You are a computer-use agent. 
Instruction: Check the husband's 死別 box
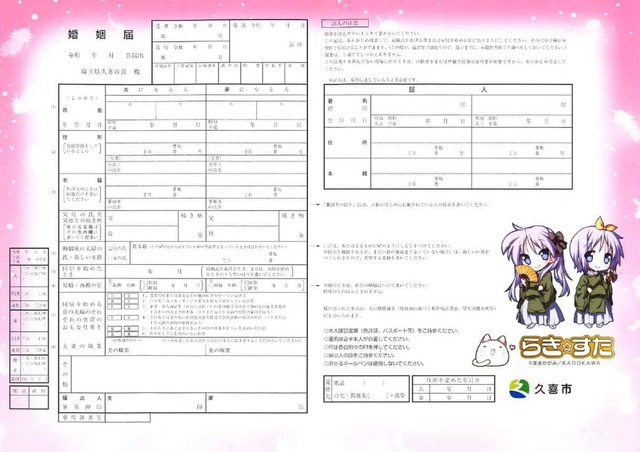coord(146,282)
